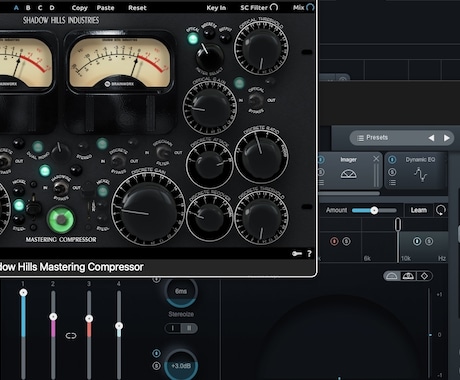Screen dimensions: 460x380
Task: Select preset slot A in compressor plugin
Action: 16,8
